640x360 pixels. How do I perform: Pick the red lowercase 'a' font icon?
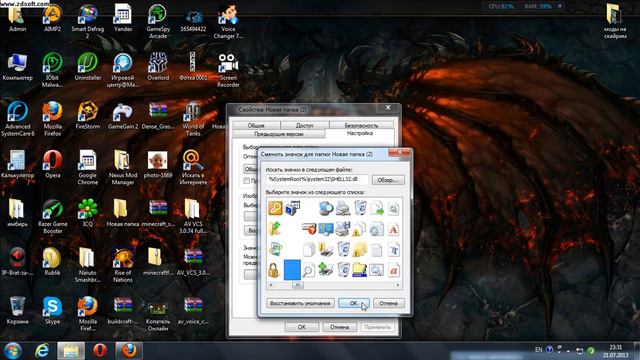click(394, 270)
